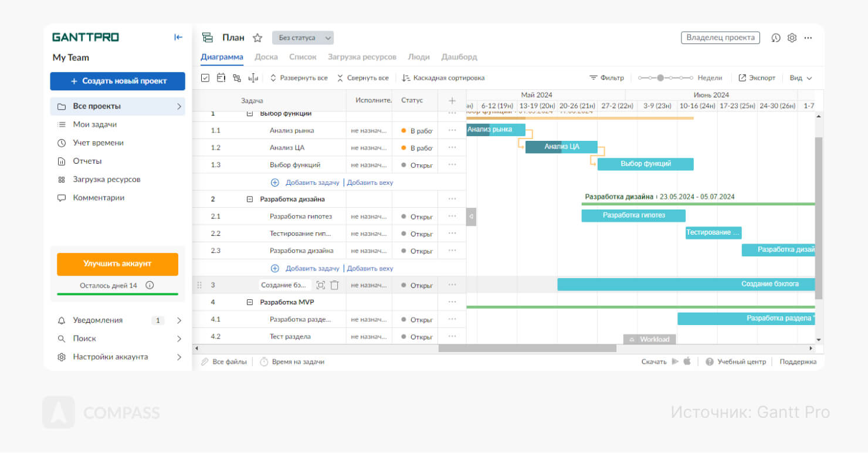Image resolution: width=868 pixels, height=453 pixels.
Task: Open project history clock icon
Action: click(776, 38)
